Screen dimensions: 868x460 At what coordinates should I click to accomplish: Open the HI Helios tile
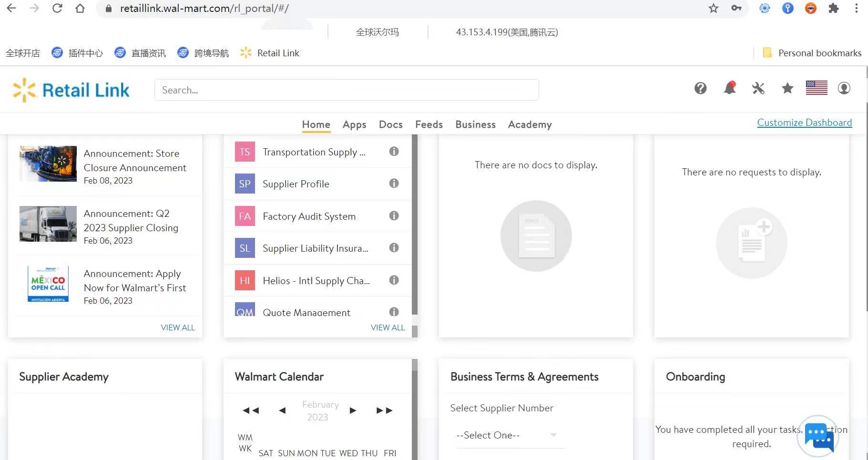click(x=245, y=280)
